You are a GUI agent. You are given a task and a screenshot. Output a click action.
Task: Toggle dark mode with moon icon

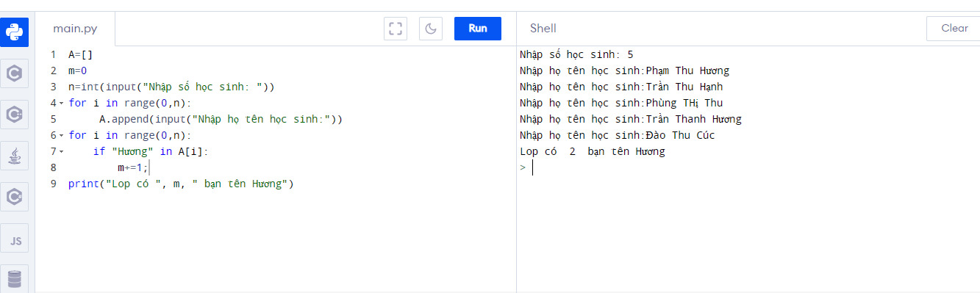[431, 29]
